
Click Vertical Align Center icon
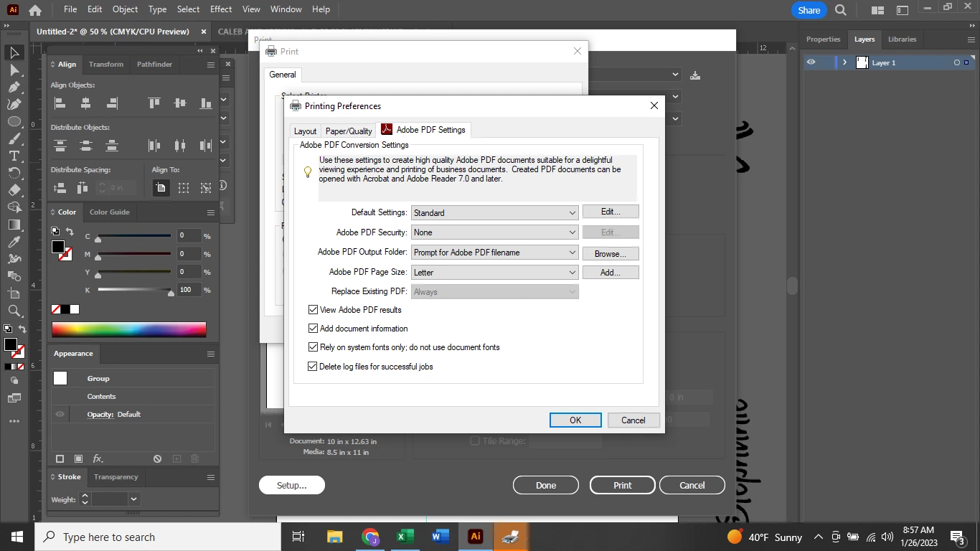click(x=180, y=103)
